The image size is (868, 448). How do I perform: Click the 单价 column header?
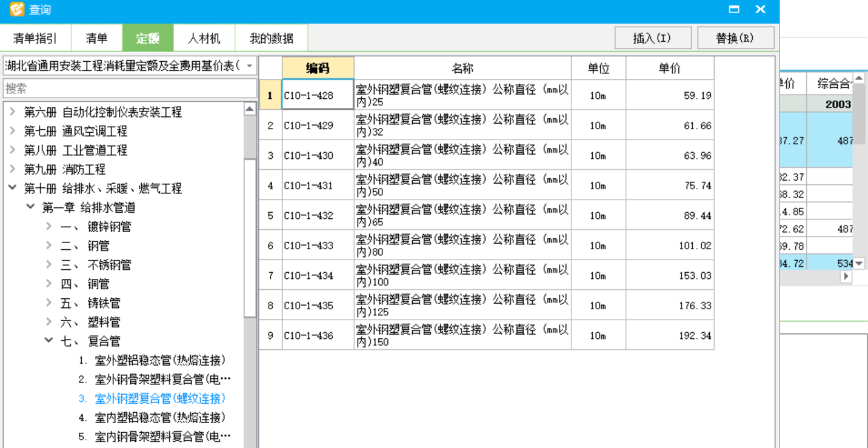click(x=670, y=69)
